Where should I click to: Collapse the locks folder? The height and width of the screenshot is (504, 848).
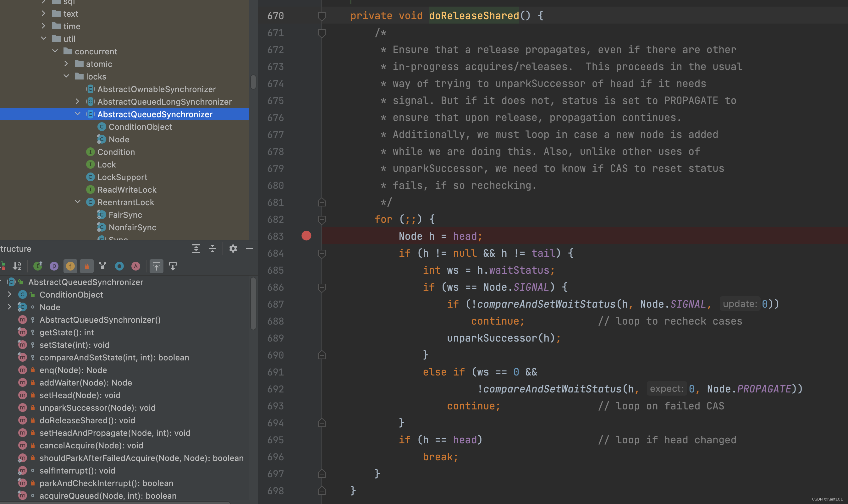[66, 76]
